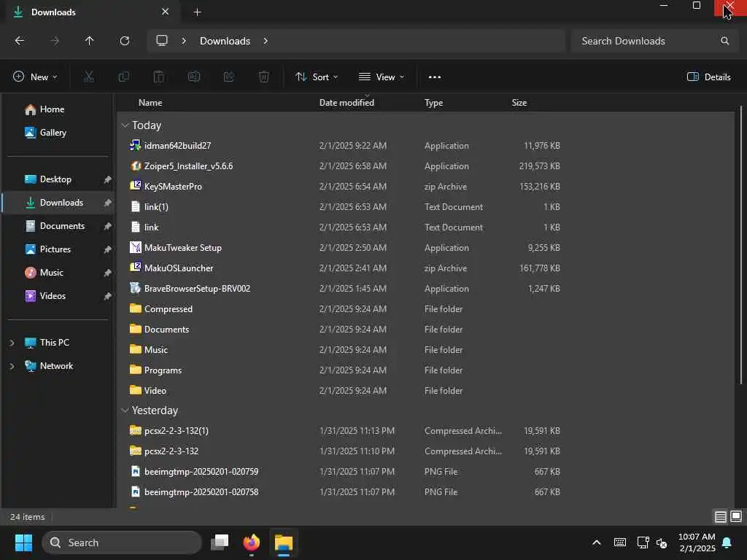This screenshot has width=747, height=560.
Task: Open the See more options ellipsis
Action: tap(435, 77)
